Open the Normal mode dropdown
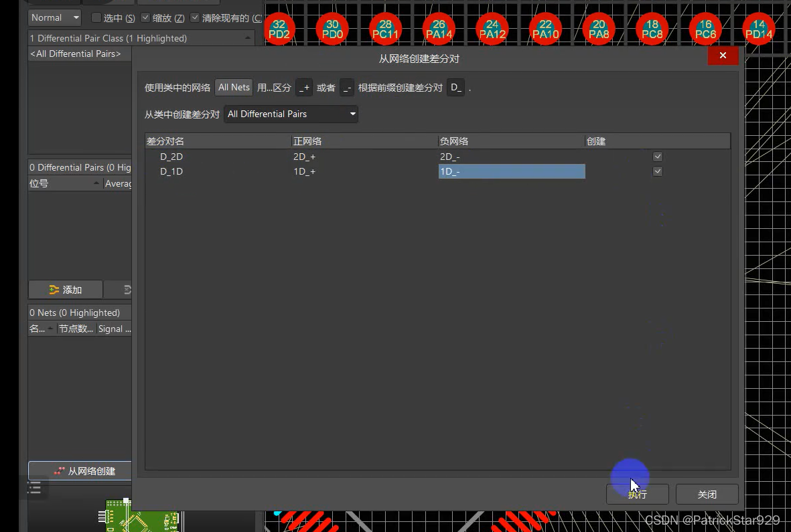The height and width of the screenshot is (532, 791). tap(55, 18)
